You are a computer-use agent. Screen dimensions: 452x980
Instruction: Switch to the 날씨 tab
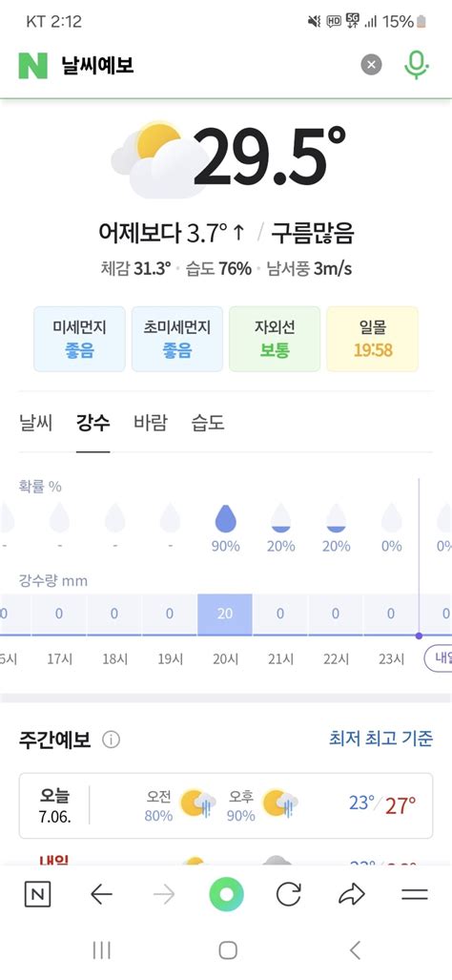coord(36,423)
